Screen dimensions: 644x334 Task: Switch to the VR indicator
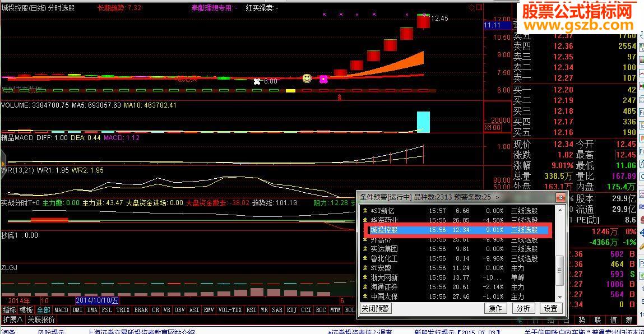tap(167, 310)
